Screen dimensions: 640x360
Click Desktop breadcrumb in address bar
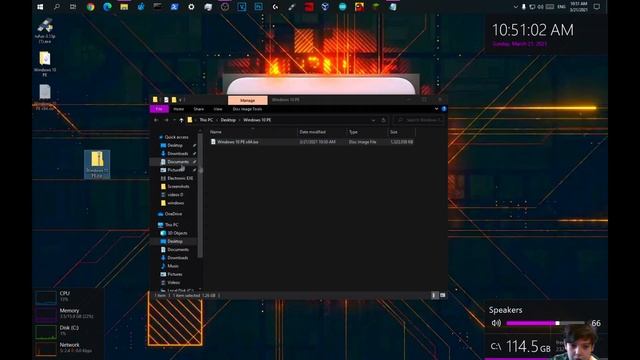[x=228, y=120]
